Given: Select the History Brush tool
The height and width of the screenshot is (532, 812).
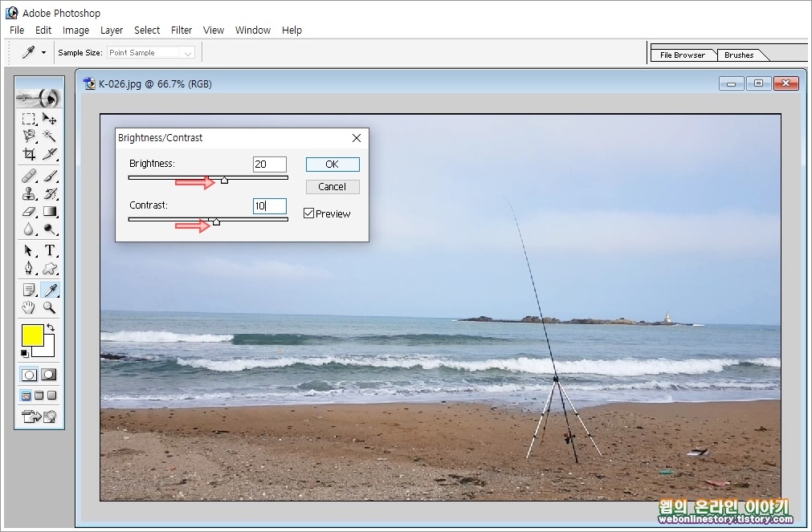Looking at the screenshot, I should tap(50, 193).
